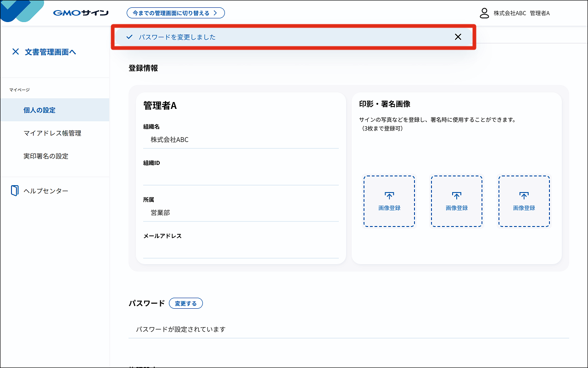
Task: Switch to the previous admin screen
Action: pyautogui.click(x=175, y=13)
